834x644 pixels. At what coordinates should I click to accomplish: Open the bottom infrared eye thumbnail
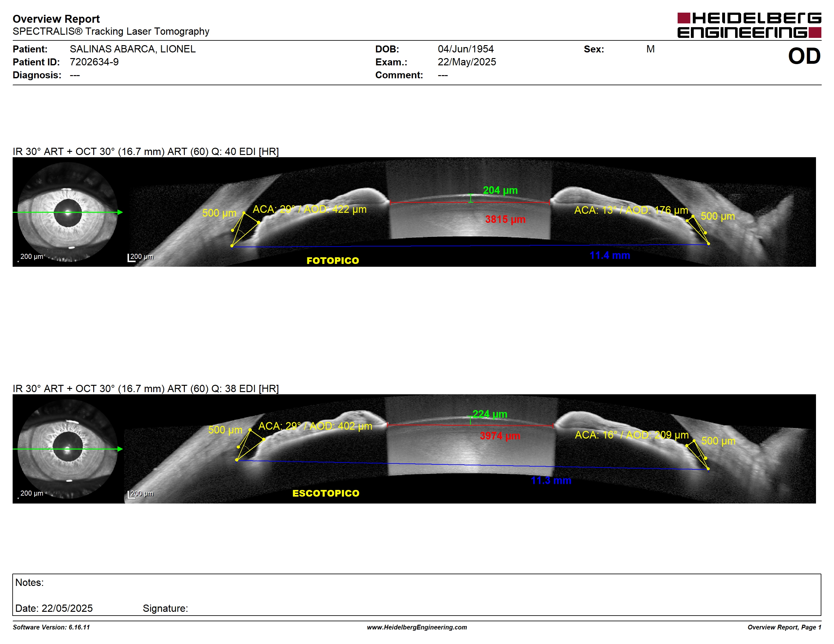point(68,449)
